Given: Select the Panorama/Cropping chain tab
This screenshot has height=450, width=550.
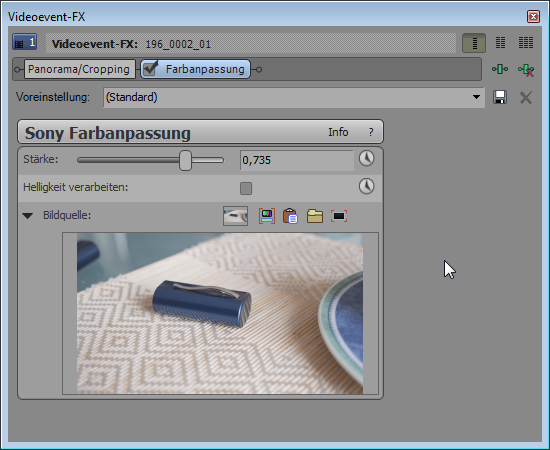Looking at the screenshot, I should [x=79, y=69].
